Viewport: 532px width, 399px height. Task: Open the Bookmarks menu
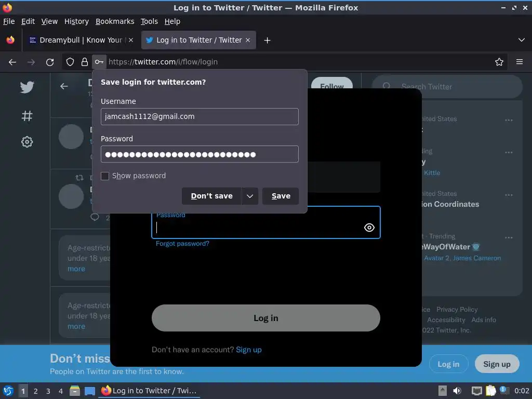click(115, 21)
